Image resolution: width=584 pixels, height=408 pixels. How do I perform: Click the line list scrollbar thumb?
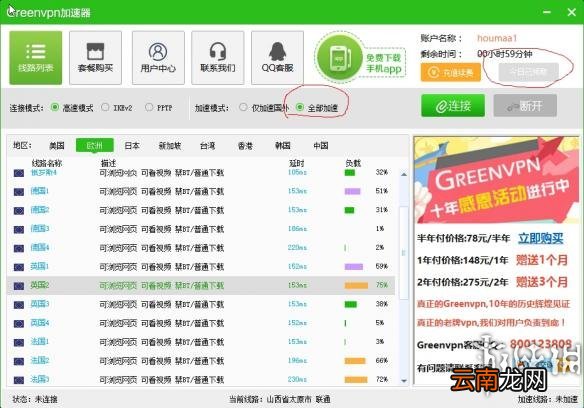[404, 253]
